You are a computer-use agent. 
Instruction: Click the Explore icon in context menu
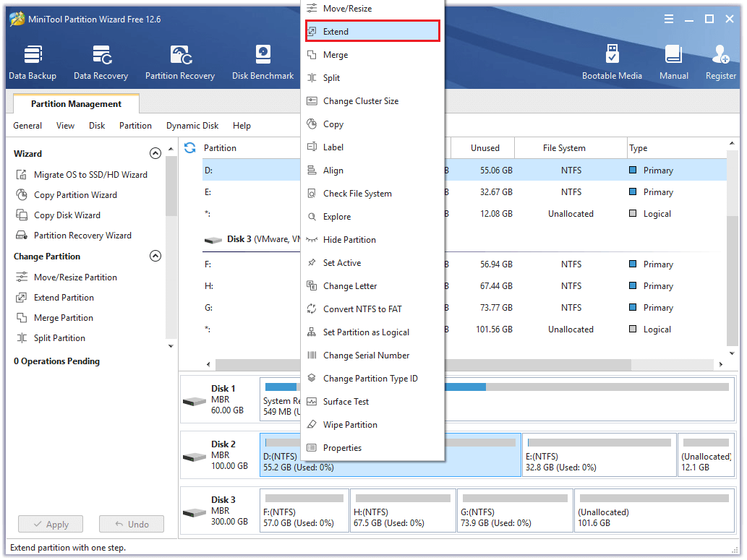[x=312, y=217]
